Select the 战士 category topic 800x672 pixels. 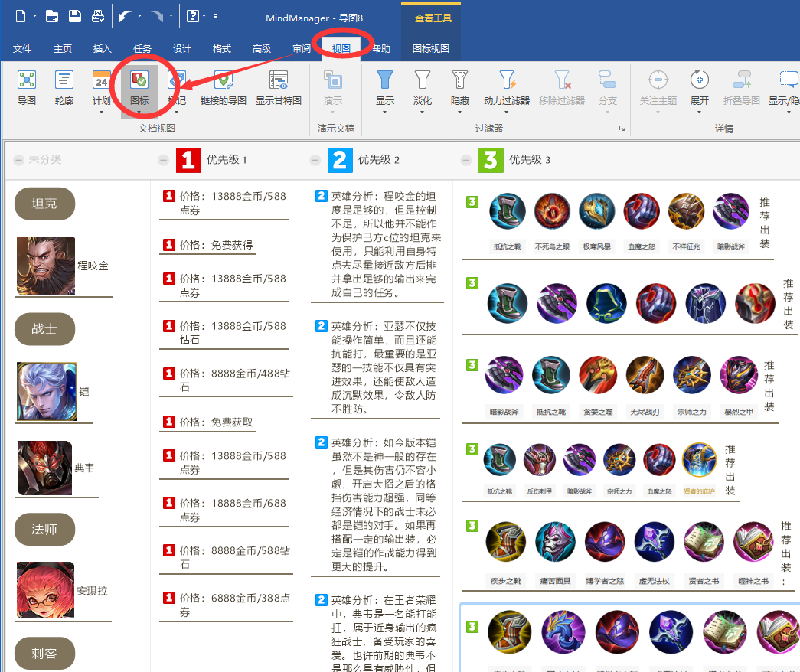tap(45, 328)
